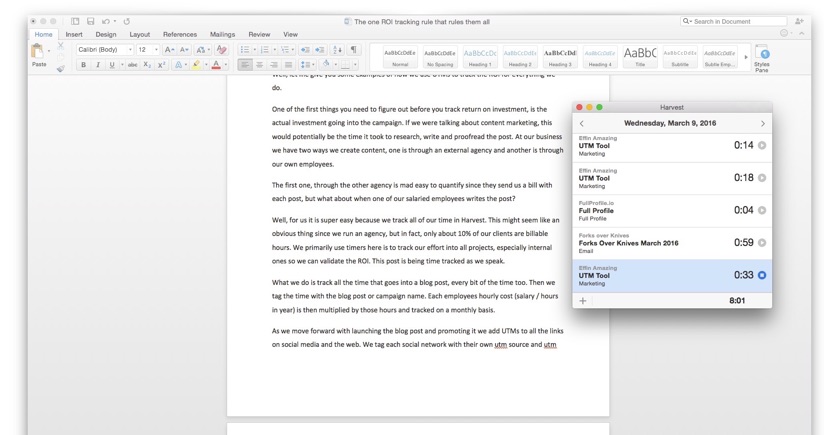Open the Design ribbon tab
Image resolution: width=824 pixels, height=435 pixels.
click(x=106, y=34)
